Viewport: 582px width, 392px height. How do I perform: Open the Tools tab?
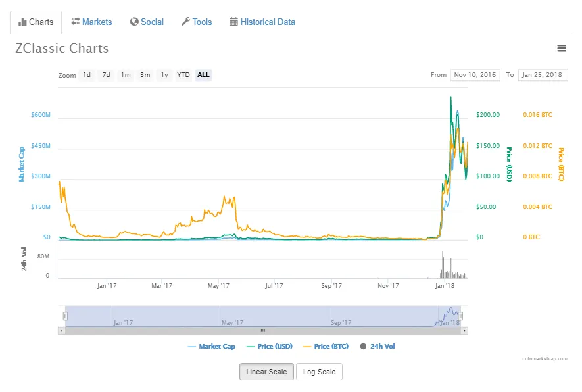pyautogui.click(x=197, y=22)
